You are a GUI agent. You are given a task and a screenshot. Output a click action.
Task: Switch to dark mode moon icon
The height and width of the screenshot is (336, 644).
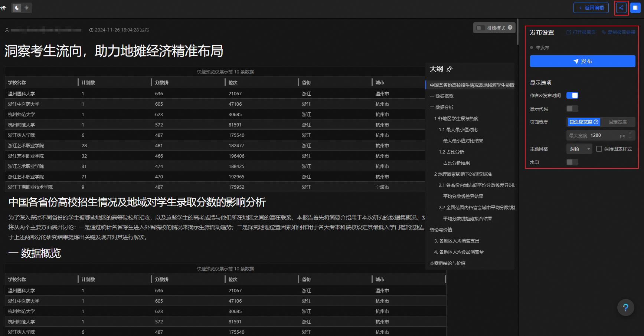17,8
